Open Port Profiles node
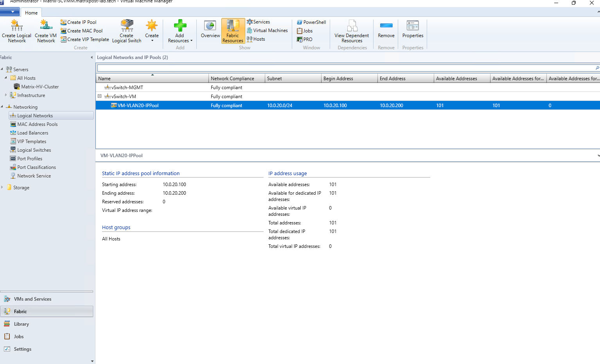 26,159
